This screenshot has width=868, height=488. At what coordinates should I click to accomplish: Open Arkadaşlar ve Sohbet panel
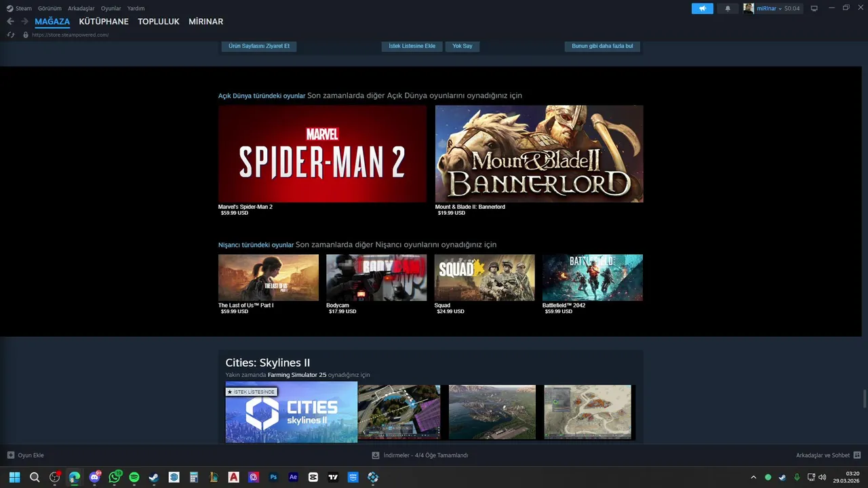(x=823, y=455)
